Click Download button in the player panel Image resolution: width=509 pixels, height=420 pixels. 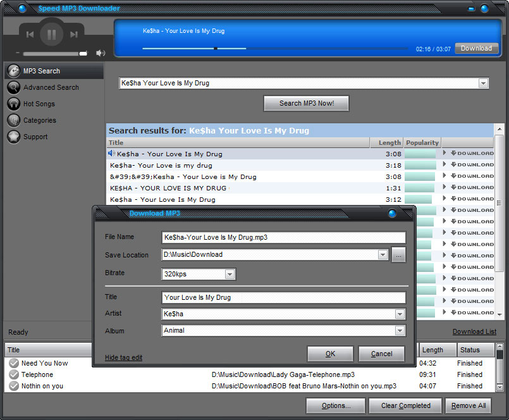(x=476, y=48)
